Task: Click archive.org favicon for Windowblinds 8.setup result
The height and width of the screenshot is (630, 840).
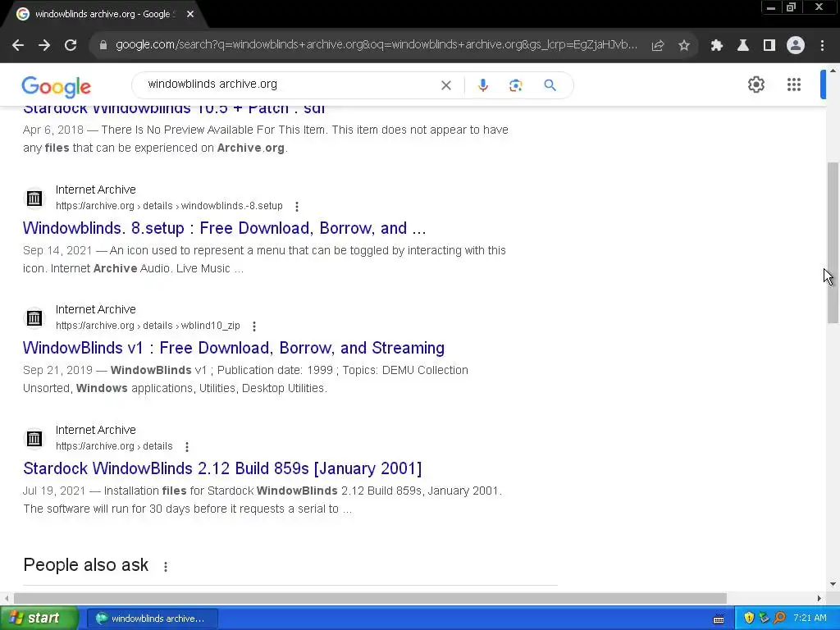Action: coord(34,199)
